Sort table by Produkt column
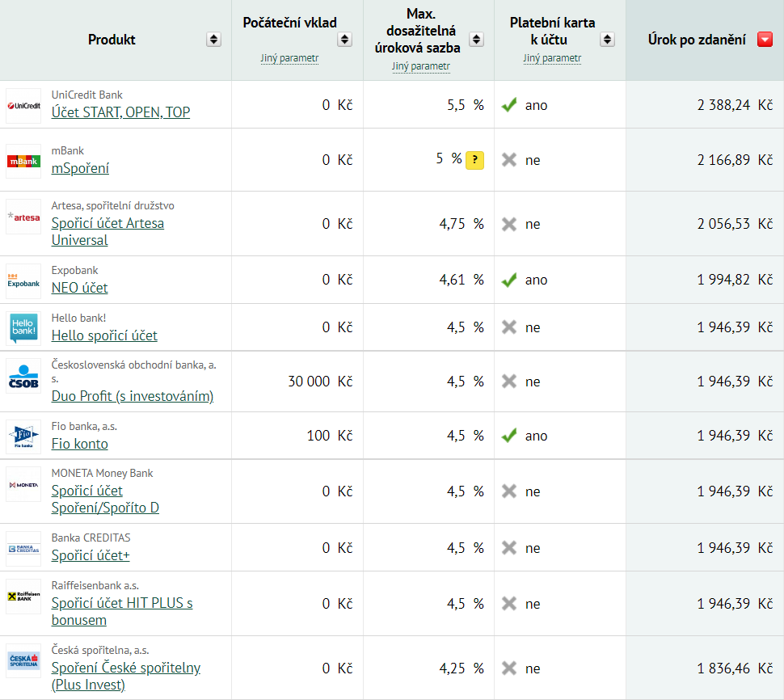 point(213,40)
